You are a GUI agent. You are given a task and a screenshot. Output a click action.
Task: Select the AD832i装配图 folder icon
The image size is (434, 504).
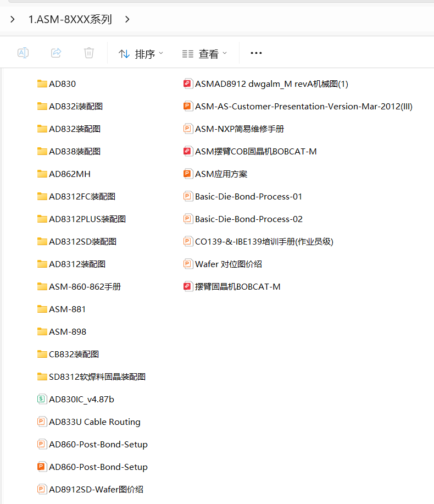pyautogui.click(x=42, y=106)
